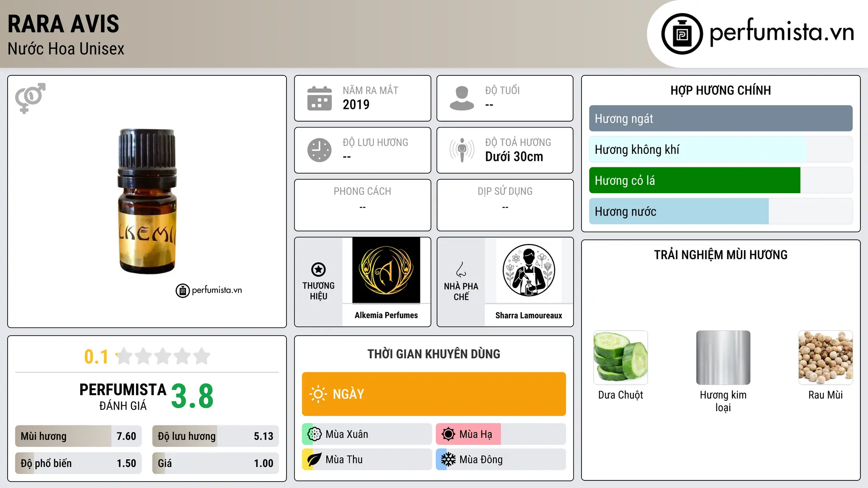Click the Rau Mùi coriander seeds image
868x488 pixels.
[x=826, y=358]
